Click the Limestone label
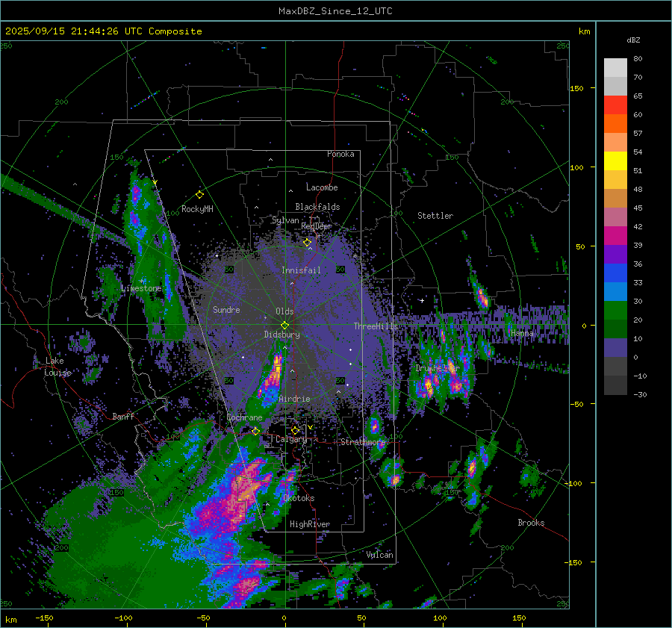The height and width of the screenshot is (628, 672). pos(141,288)
